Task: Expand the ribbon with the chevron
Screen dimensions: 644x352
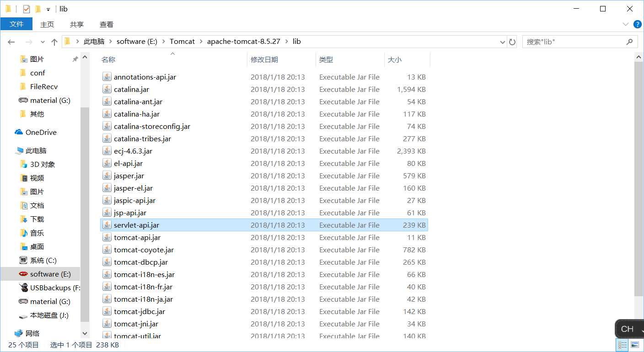Action: click(x=625, y=24)
